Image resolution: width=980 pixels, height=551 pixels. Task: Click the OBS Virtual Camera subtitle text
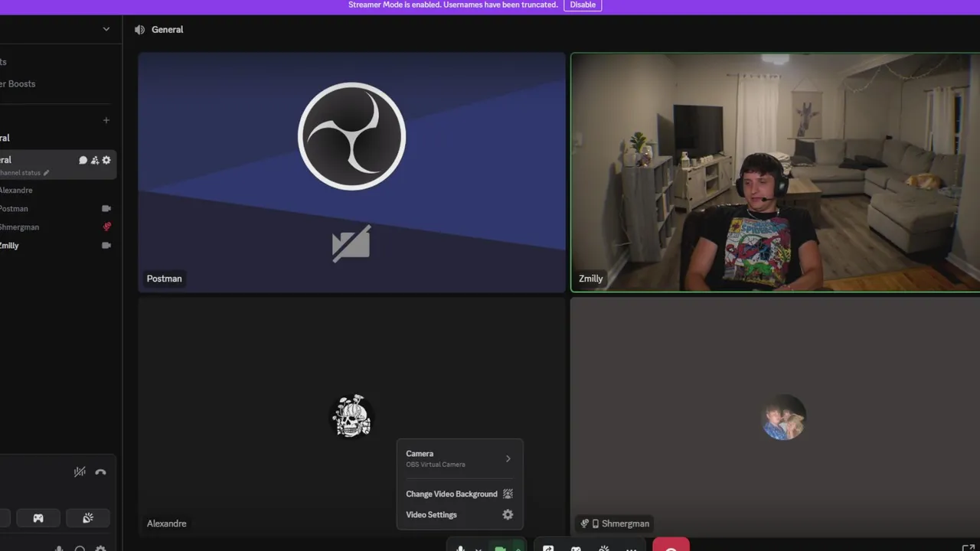tap(436, 465)
